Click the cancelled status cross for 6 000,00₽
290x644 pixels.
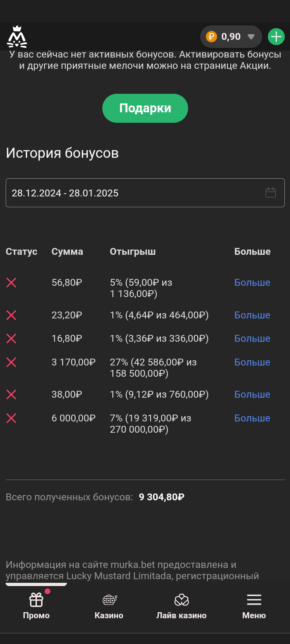(x=11, y=418)
